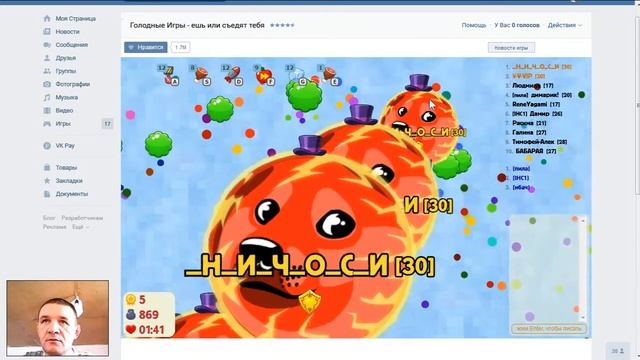The image size is (640, 360).
Task: Select Тимофей-Алек in the leaderboard
Action: [540, 142]
